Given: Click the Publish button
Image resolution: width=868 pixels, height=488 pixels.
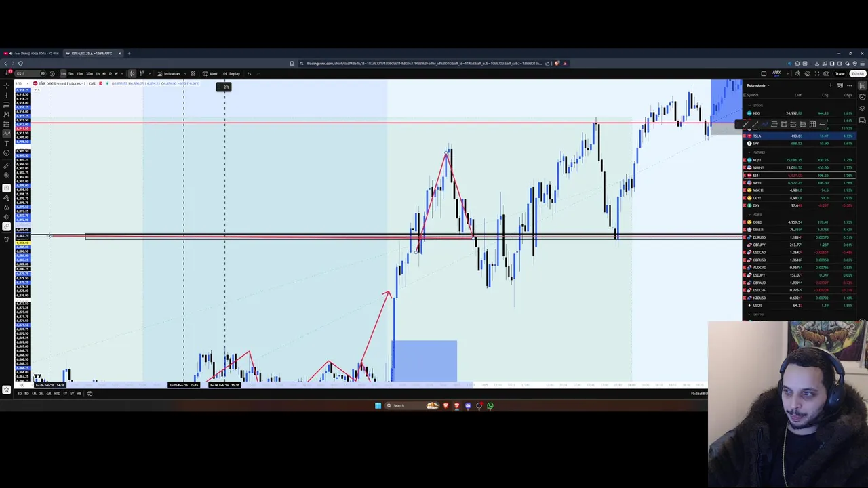Looking at the screenshot, I should (x=858, y=74).
